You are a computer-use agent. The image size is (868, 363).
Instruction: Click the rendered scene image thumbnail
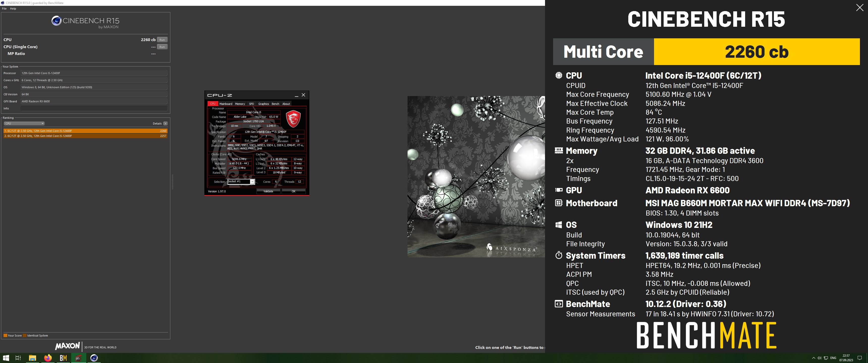pyautogui.click(x=476, y=177)
